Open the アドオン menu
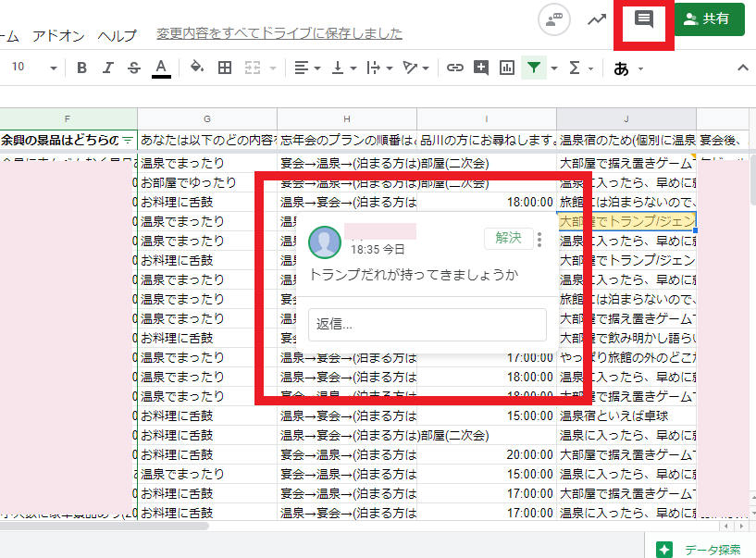Viewport: 756px width, 558px height. coord(58,36)
